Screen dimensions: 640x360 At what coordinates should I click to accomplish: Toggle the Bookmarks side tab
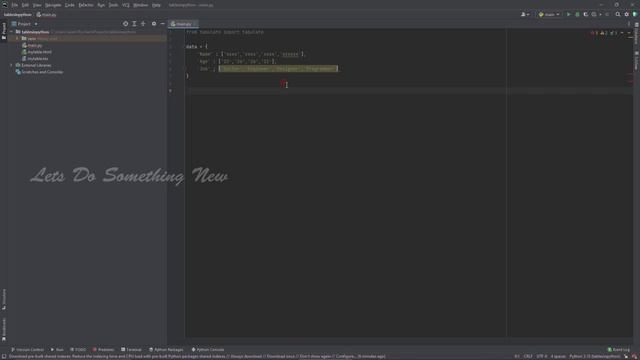click(x=4, y=329)
